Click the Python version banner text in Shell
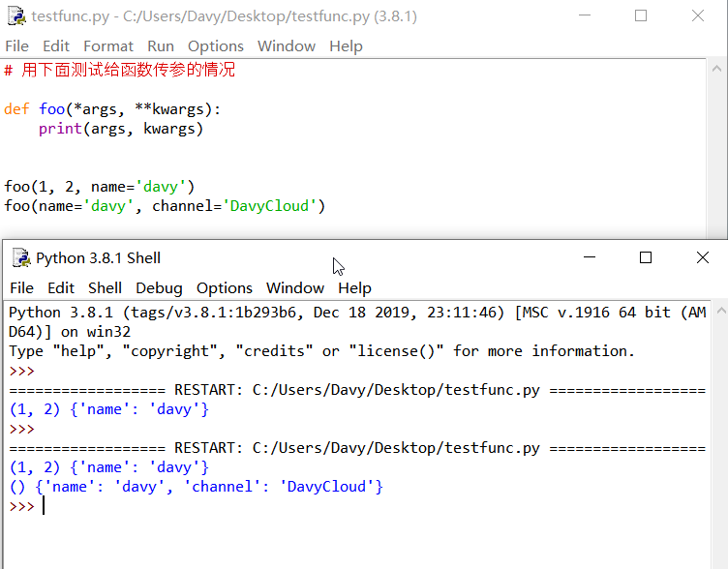The height and width of the screenshot is (569, 728). click(x=357, y=321)
